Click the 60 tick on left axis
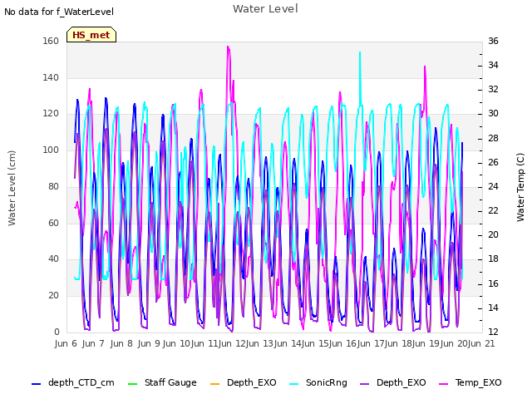Viewport: 532px width, 399px height. point(53,223)
